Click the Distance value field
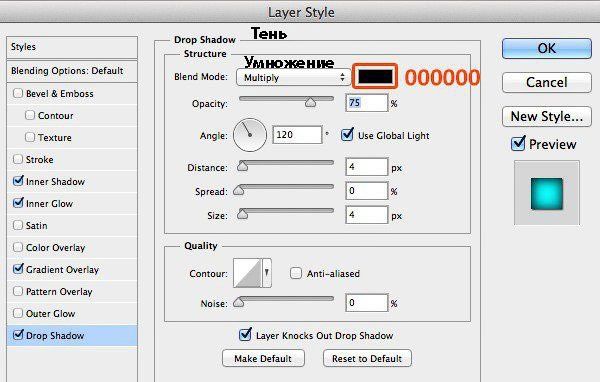 pyautogui.click(x=367, y=167)
